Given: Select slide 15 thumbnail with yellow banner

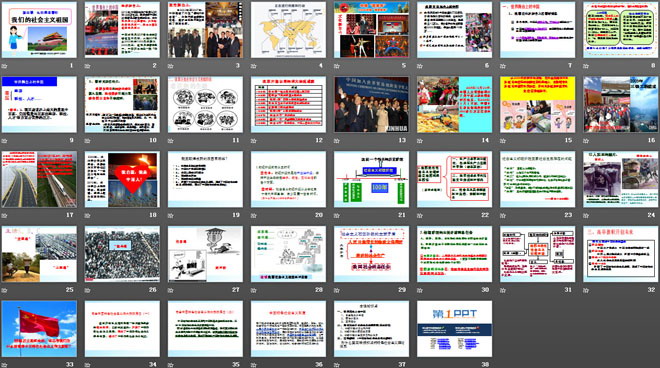Looking at the screenshot, I should [x=538, y=104].
